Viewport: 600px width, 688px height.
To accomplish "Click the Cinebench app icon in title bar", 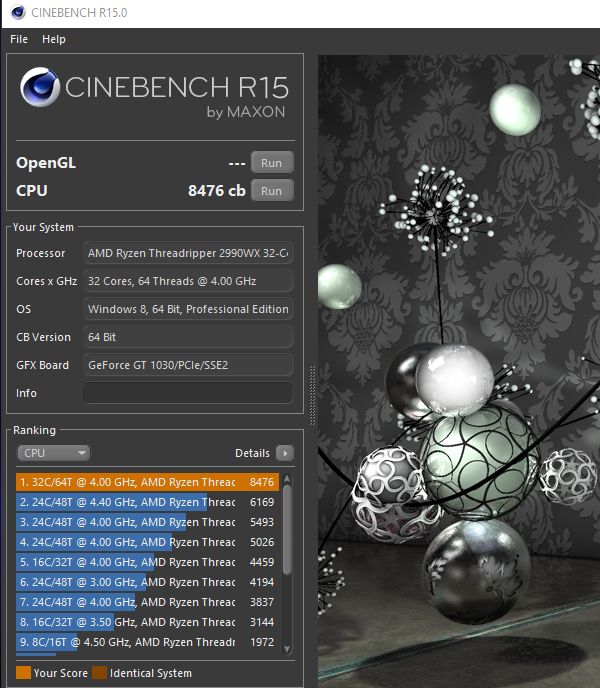I will click(18, 12).
